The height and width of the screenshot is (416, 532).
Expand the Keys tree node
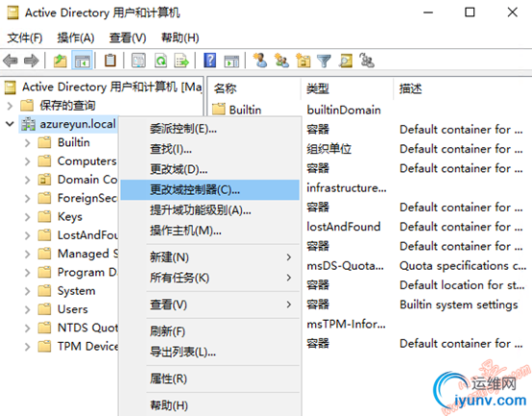[x=28, y=217]
